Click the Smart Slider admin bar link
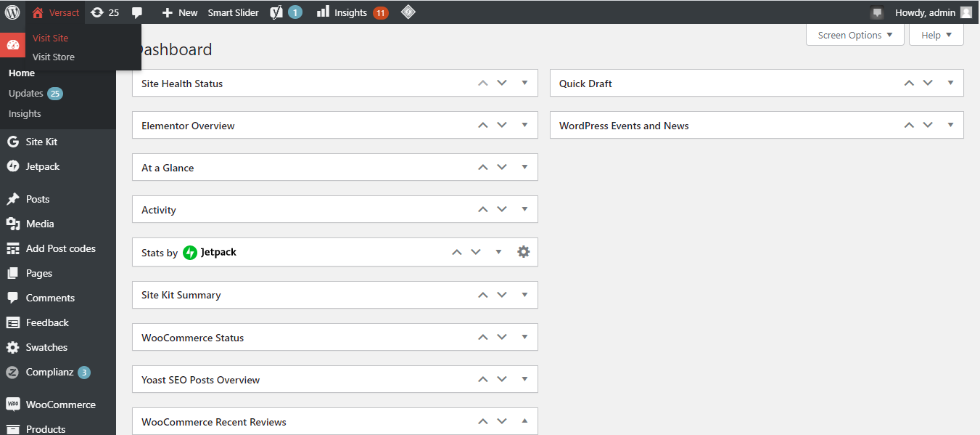 click(233, 12)
